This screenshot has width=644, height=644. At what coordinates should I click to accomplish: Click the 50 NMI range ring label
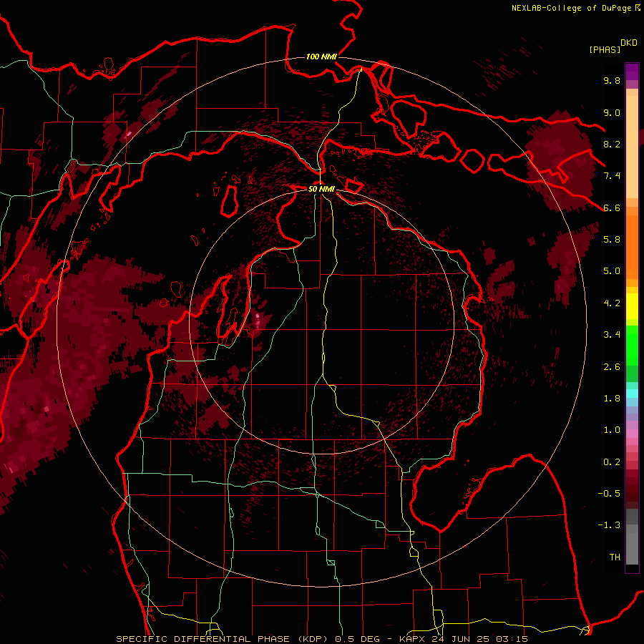pyautogui.click(x=321, y=189)
